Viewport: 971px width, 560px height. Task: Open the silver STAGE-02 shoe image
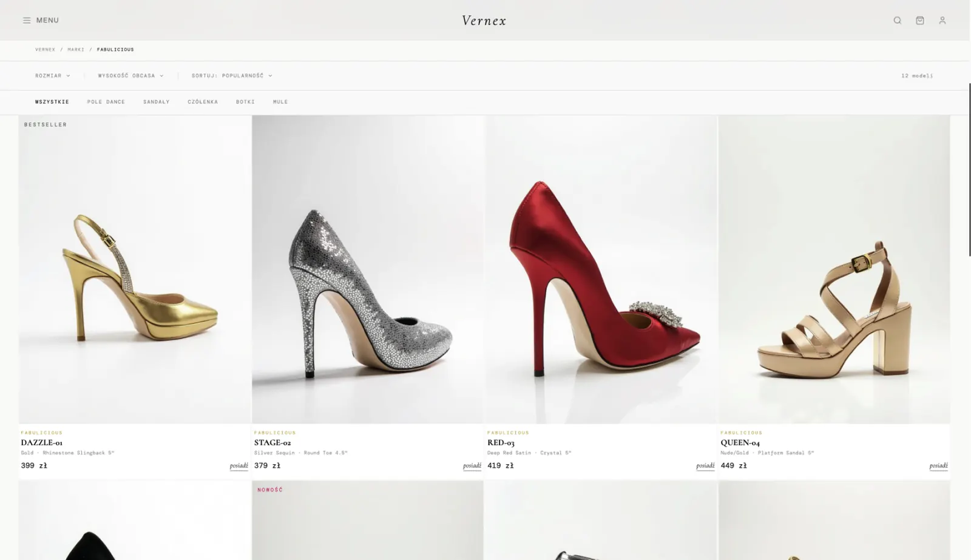[368, 269]
